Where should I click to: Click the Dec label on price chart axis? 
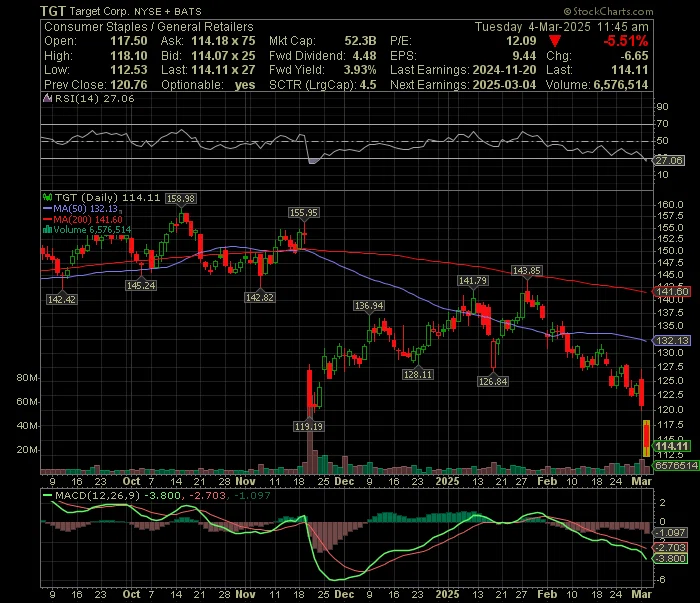344,481
